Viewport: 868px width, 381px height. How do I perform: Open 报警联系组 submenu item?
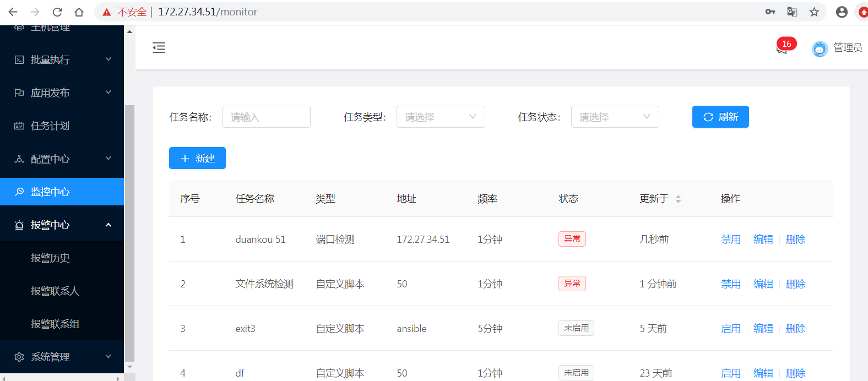tap(55, 324)
